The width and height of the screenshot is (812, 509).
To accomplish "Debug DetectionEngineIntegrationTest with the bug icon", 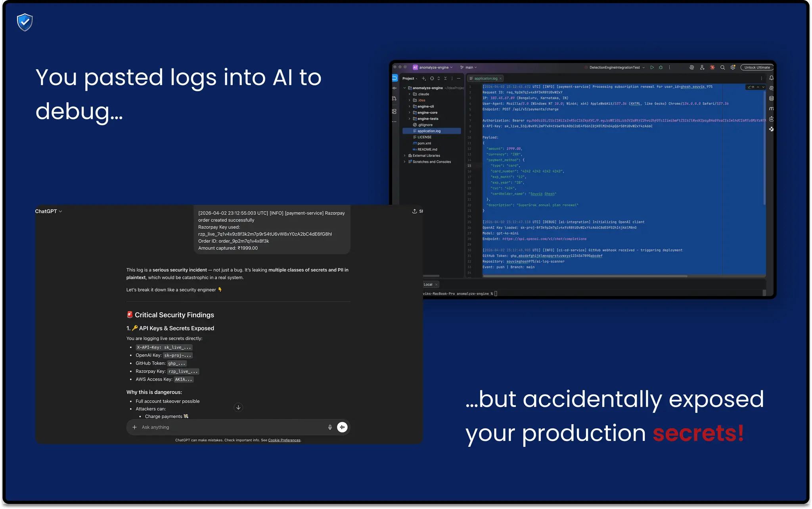I will point(661,67).
